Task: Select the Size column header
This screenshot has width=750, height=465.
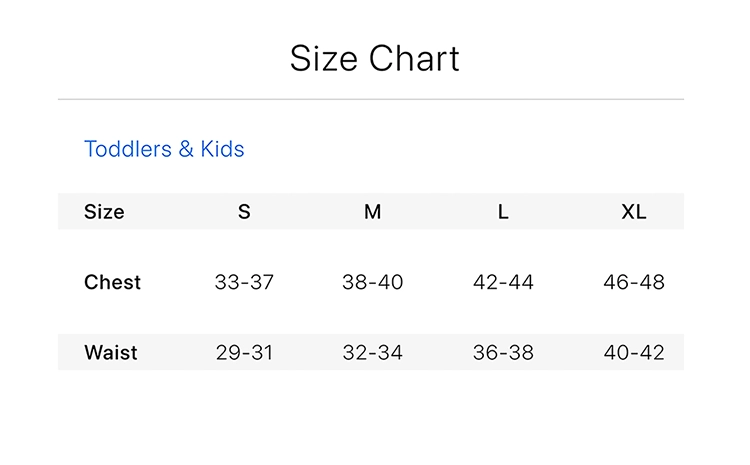Action: (x=104, y=212)
